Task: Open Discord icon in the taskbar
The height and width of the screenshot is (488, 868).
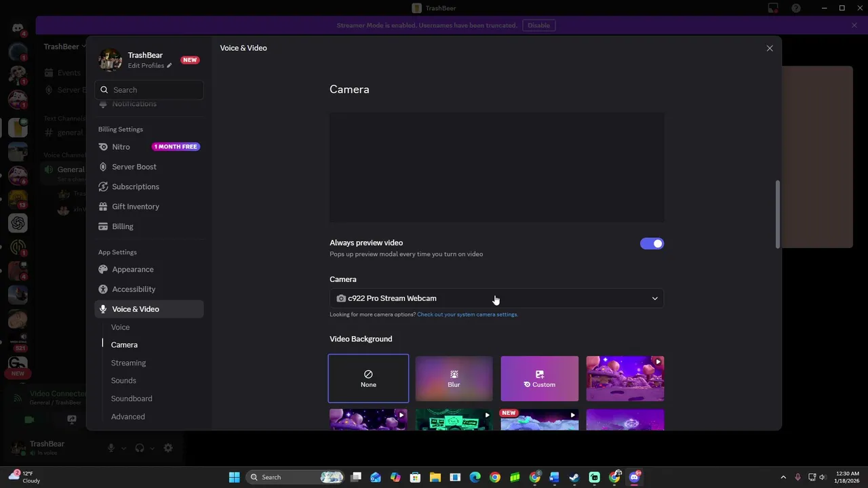Action: [634, 477]
